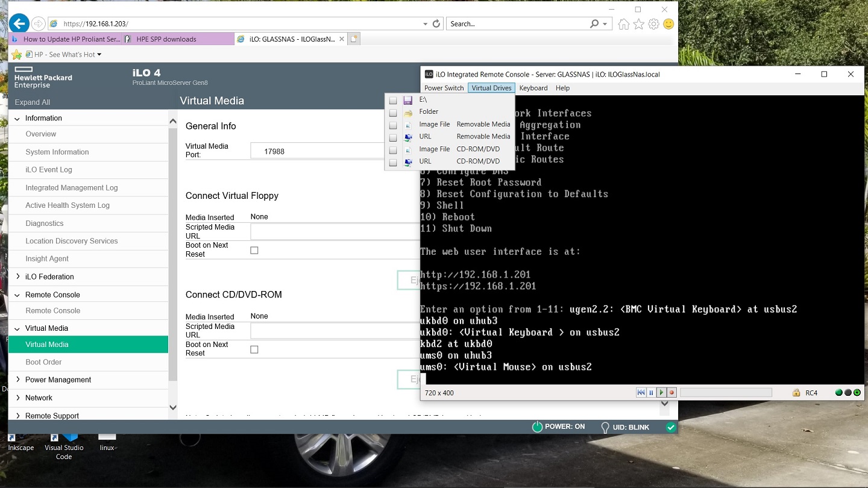868x488 pixels.
Task: Click the UID: BLINK indicator icon
Action: (605, 427)
